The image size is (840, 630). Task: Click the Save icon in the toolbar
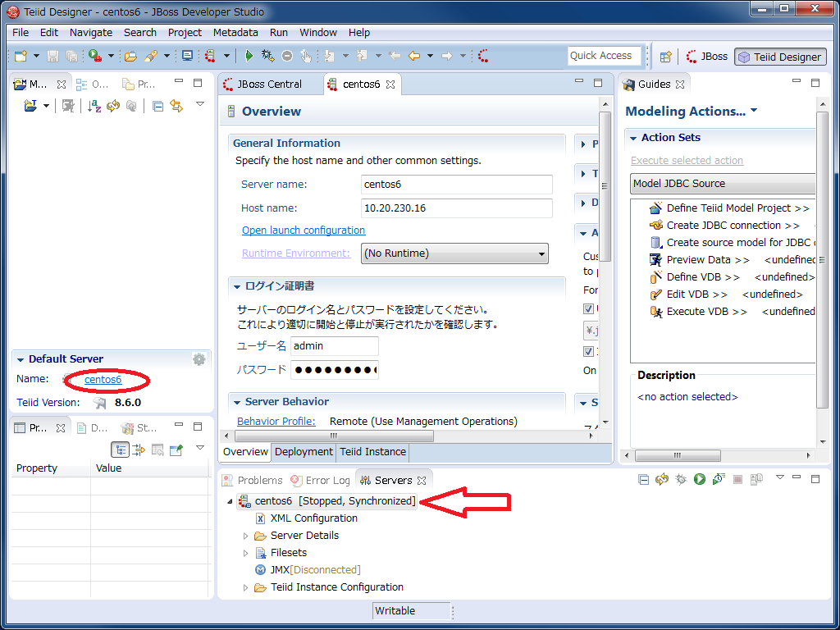(x=53, y=56)
